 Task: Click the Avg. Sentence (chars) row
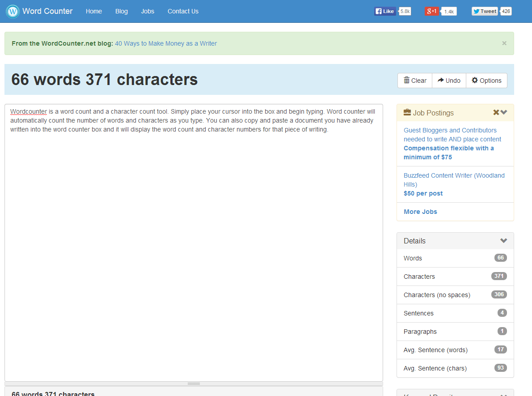tap(455, 368)
